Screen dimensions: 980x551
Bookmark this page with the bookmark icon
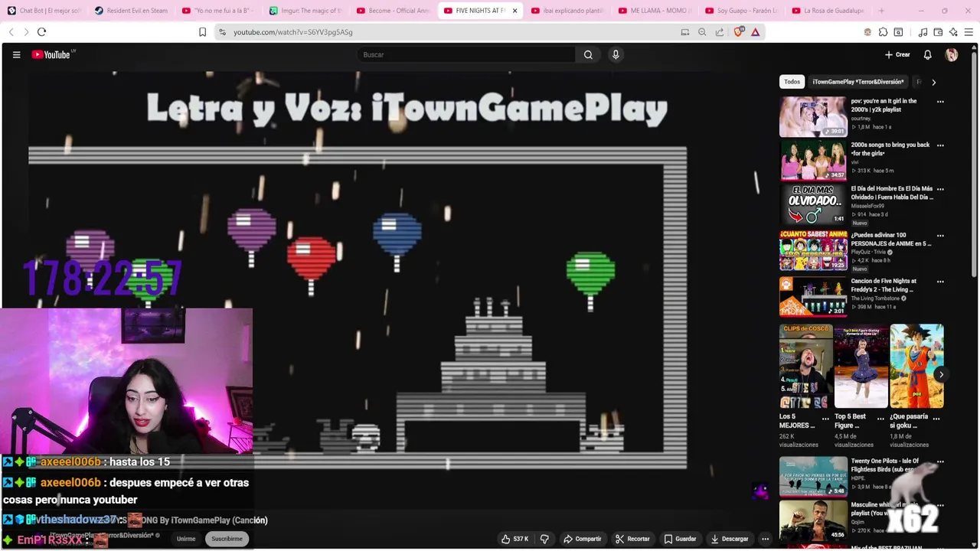(x=202, y=32)
